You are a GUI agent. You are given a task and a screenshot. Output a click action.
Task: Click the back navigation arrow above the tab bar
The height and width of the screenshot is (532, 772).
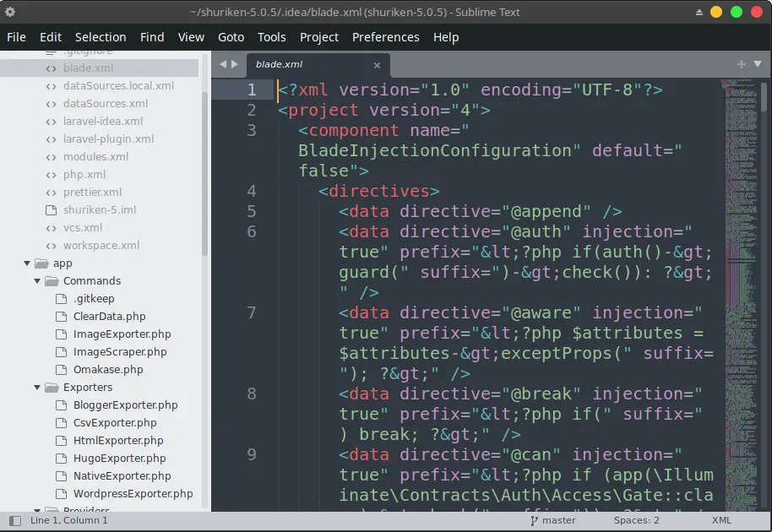pyautogui.click(x=221, y=62)
